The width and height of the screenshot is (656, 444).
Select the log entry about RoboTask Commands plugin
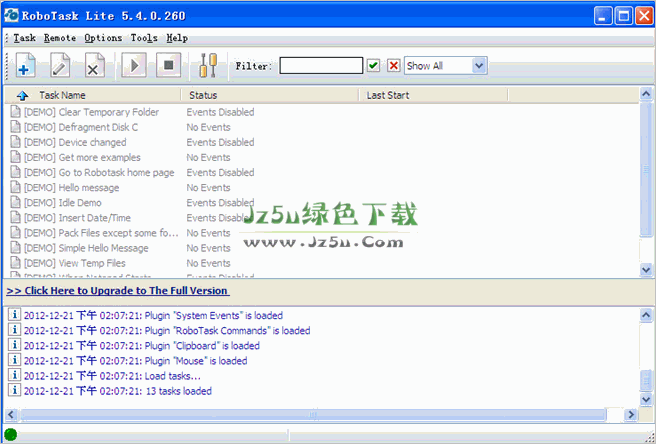167,331
